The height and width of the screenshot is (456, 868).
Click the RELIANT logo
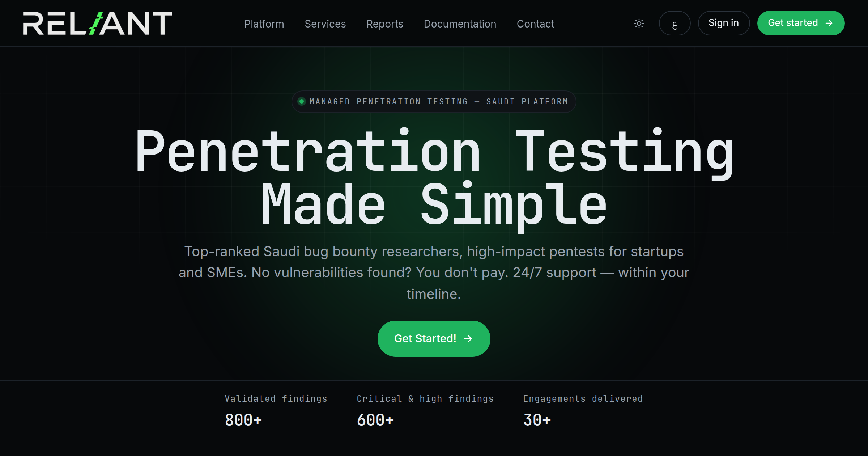(98, 23)
